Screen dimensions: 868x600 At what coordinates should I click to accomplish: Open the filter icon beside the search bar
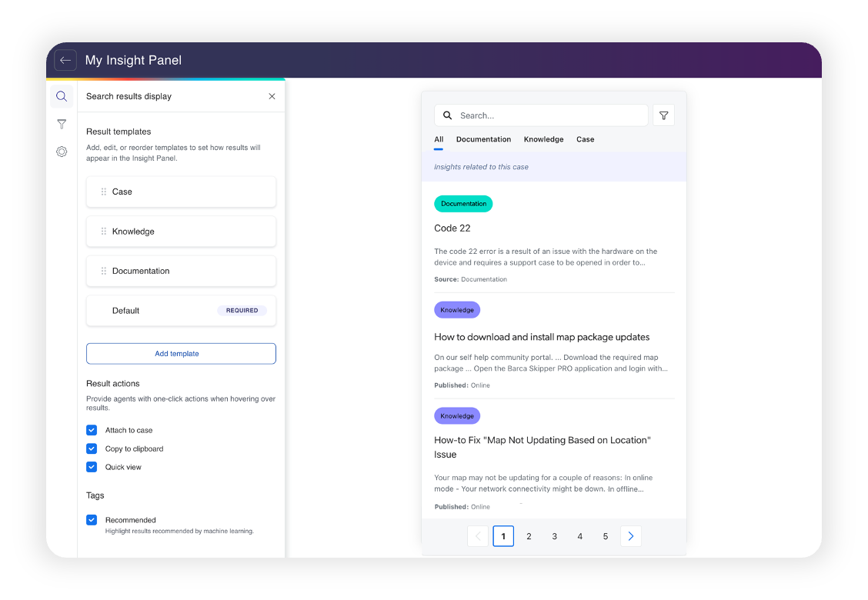coord(663,115)
